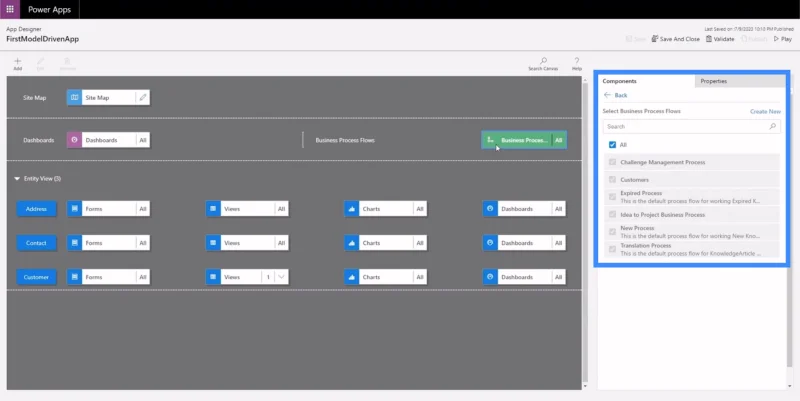Viewport: 800px width, 401px height.
Task: Open the Power Apps waffle launcher
Action: (x=10, y=9)
